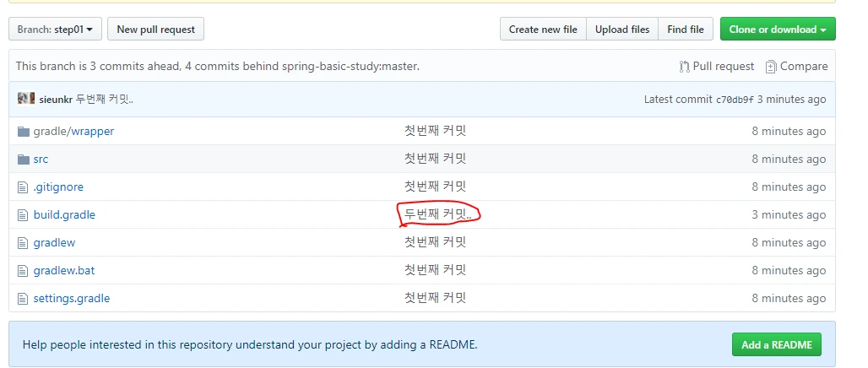868x368 pixels.
Task: Open the Clone or download dropdown
Action: [x=778, y=30]
